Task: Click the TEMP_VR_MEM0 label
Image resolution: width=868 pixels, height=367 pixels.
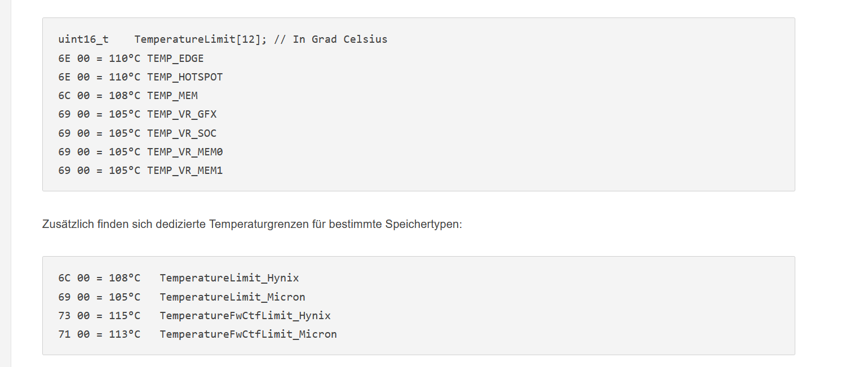Action: (x=185, y=151)
